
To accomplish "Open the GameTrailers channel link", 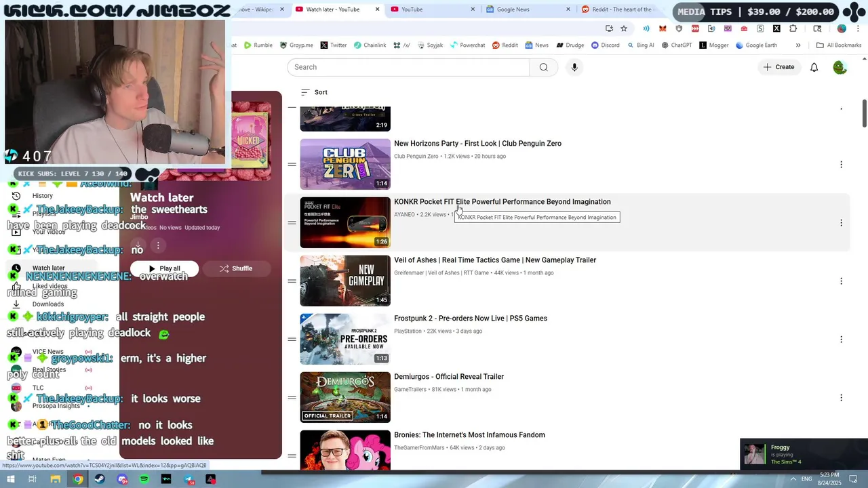I will [x=410, y=390].
